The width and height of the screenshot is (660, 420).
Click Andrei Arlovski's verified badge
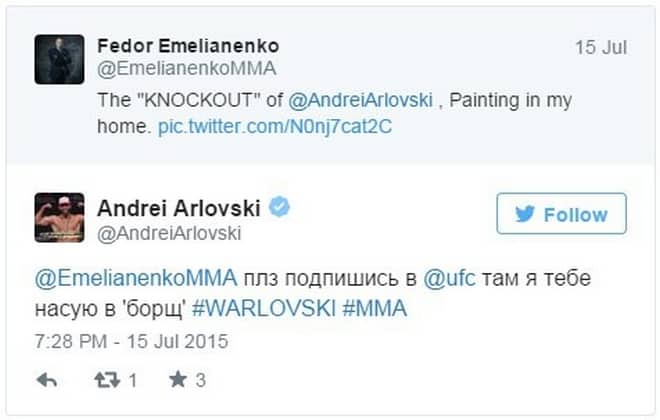tap(280, 208)
